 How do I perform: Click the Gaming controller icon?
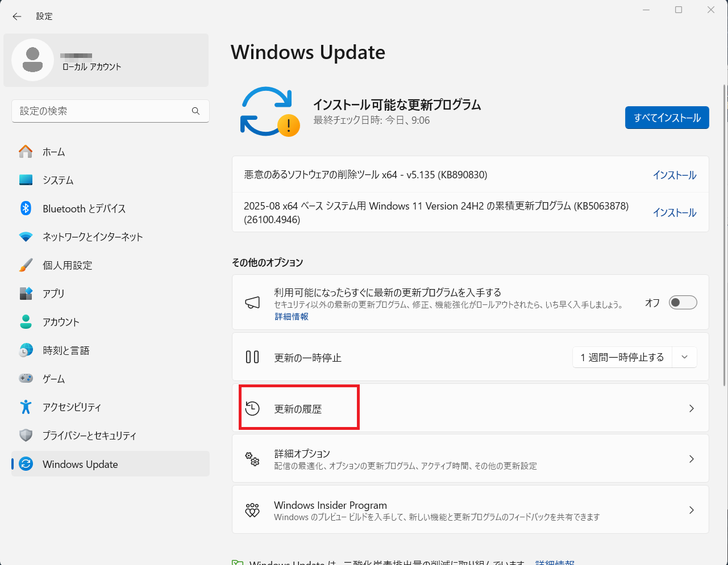[x=26, y=378]
